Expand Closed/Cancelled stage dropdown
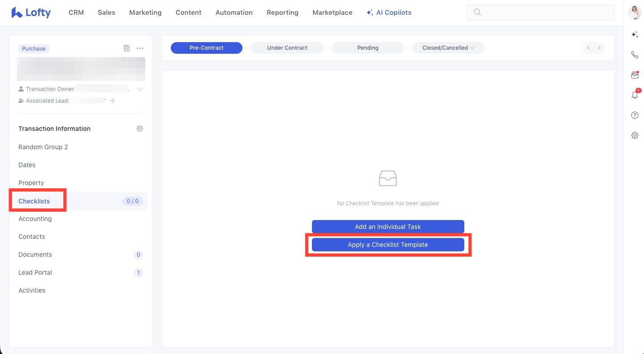The height and width of the screenshot is (354, 644). (x=448, y=48)
